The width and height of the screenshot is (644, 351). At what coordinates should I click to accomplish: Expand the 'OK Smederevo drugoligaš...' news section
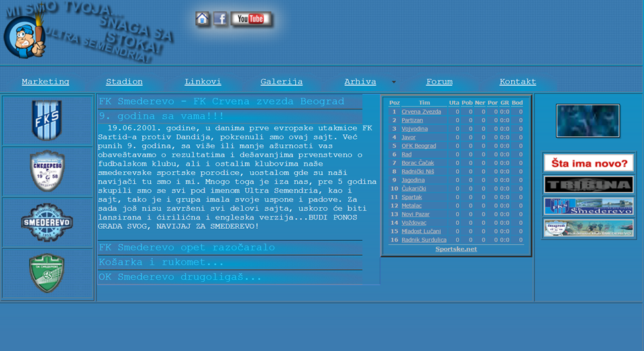click(x=180, y=277)
